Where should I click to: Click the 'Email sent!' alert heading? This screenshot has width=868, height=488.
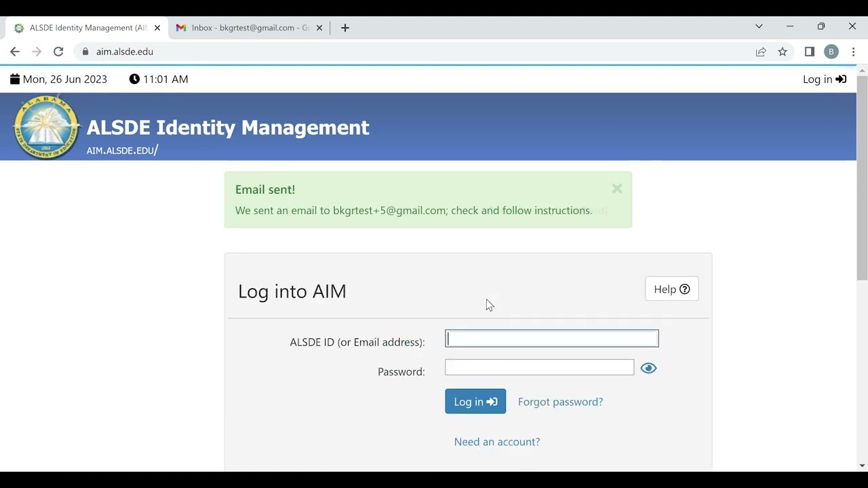tap(265, 190)
